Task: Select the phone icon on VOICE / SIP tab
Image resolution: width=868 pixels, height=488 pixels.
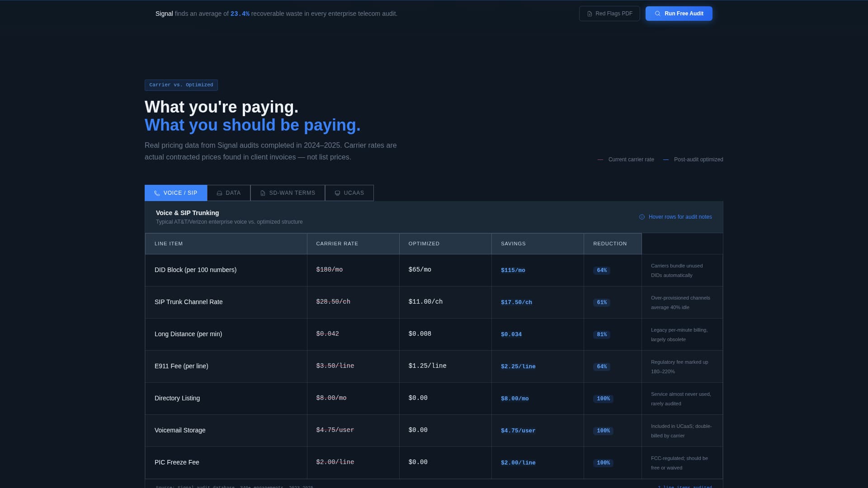Action: [x=157, y=193]
